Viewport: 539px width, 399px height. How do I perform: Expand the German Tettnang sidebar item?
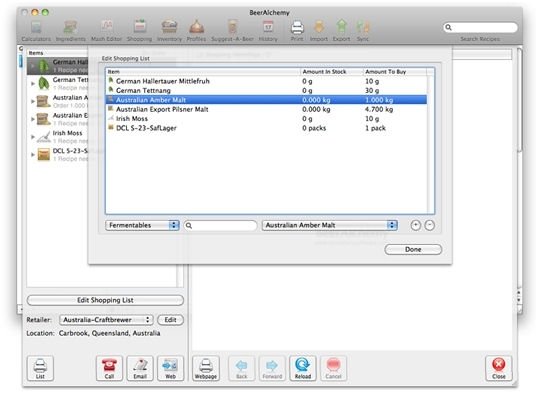point(33,84)
